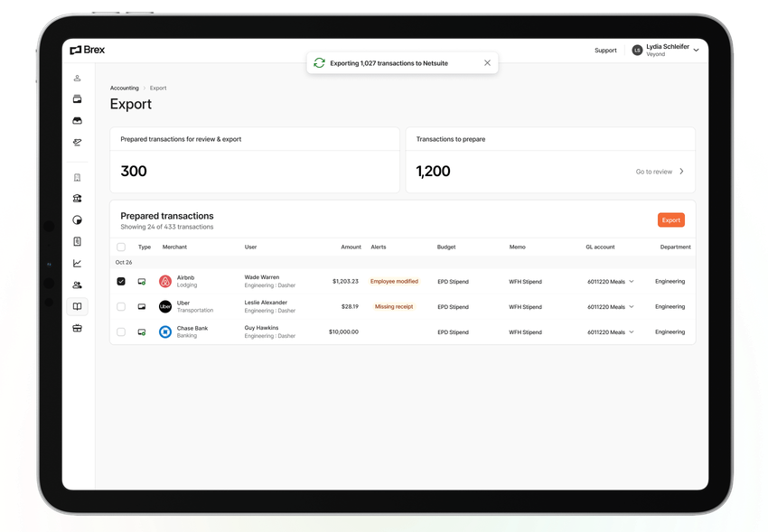Follow the Go to review link
This screenshot has width=768, height=532.
pos(654,172)
